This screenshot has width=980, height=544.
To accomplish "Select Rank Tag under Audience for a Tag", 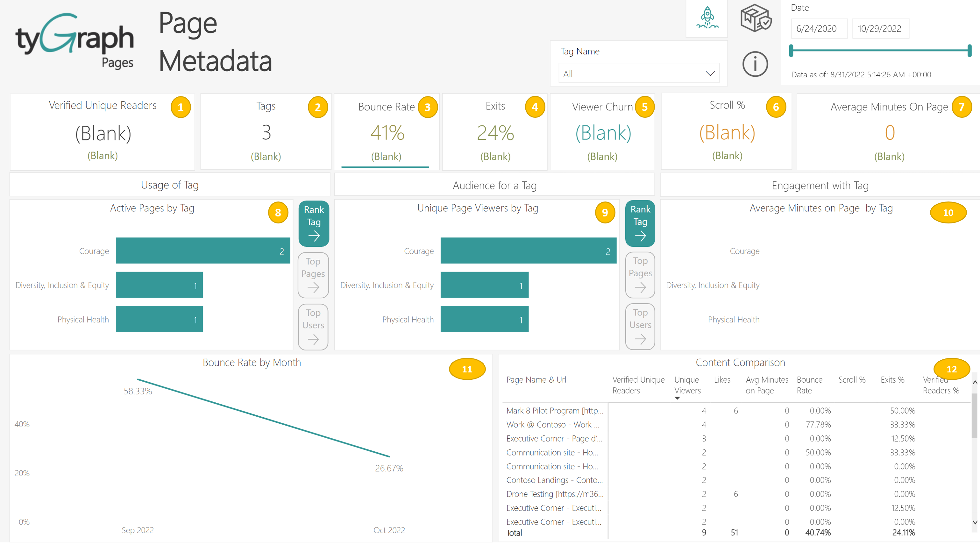I will (x=640, y=223).
